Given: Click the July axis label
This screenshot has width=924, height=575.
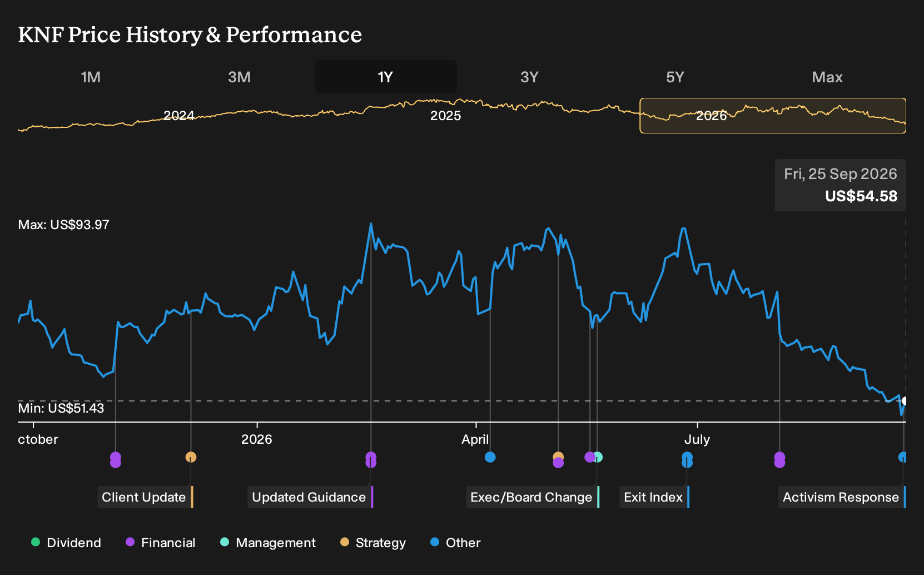Looking at the screenshot, I should coord(697,439).
